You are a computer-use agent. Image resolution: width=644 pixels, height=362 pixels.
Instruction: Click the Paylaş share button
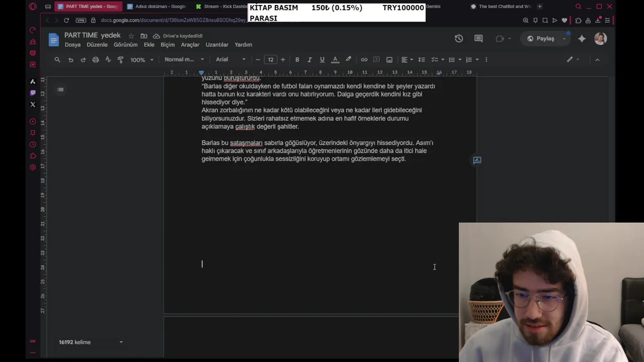(x=541, y=38)
